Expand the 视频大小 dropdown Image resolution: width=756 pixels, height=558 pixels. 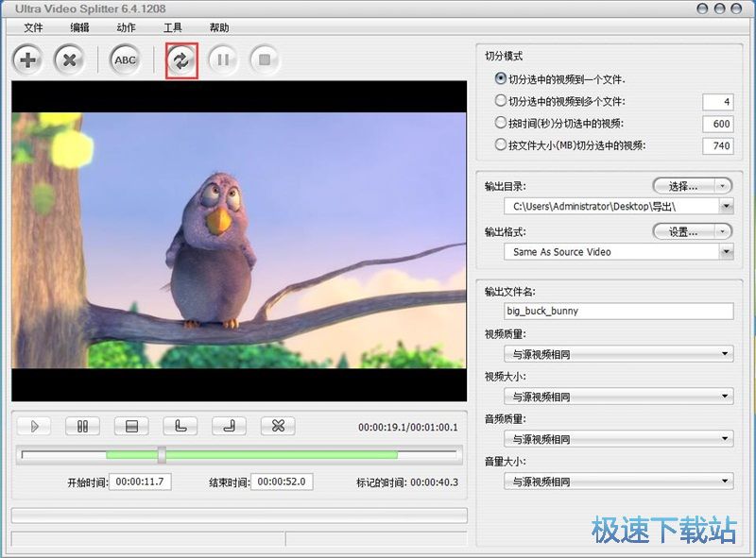pyautogui.click(x=725, y=397)
